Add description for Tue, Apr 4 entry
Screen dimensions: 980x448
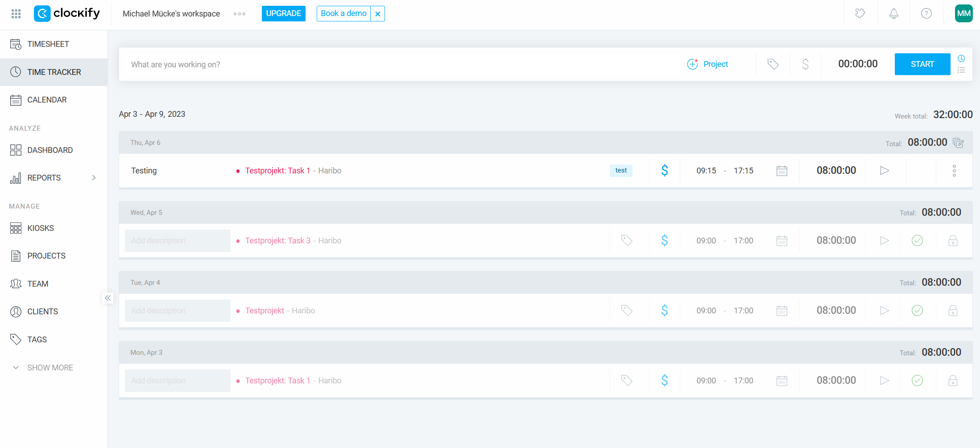[178, 311]
